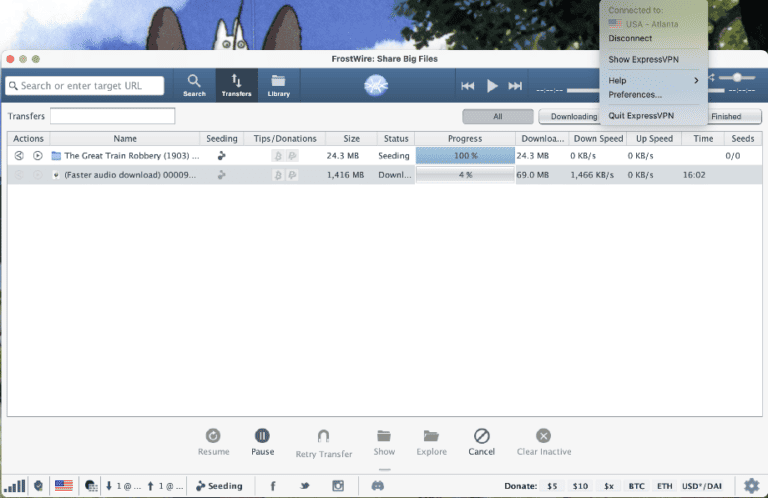Click Disconnect in the VPN menu
Viewport: 768px width, 498px height.
click(630, 38)
